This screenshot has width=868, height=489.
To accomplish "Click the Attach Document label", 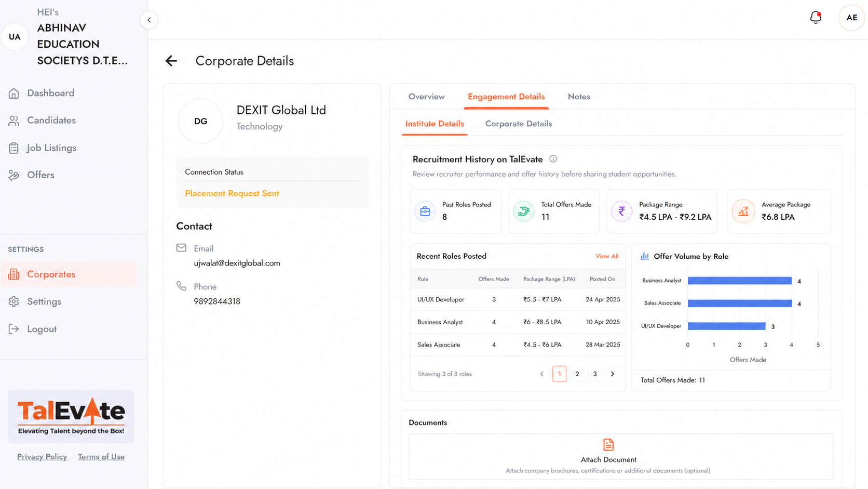I will tap(608, 460).
